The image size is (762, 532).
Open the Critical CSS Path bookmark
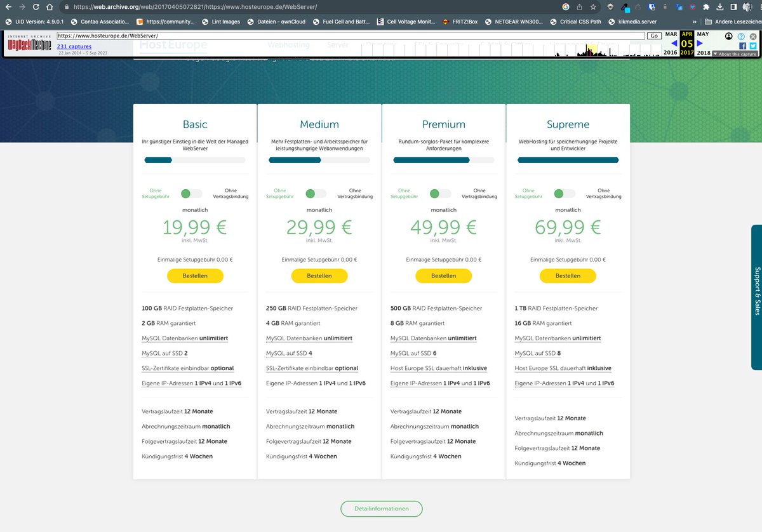point(575,22)
